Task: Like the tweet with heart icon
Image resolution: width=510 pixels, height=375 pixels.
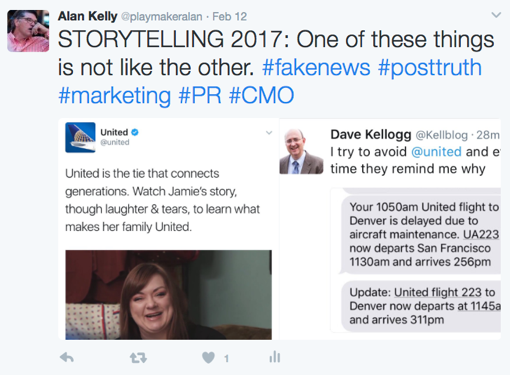Action: tap(208, 358)
